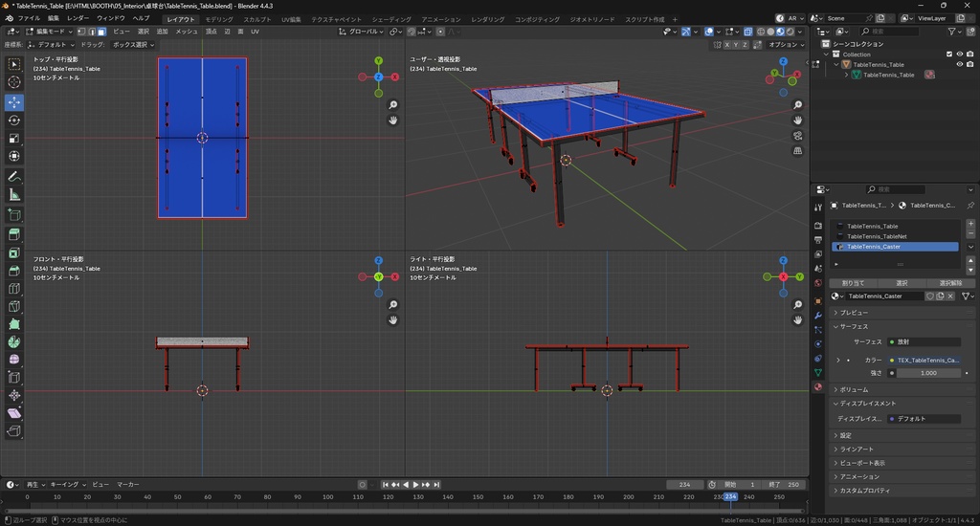980x526 pixels.
Task: Click the zoom magnifier in the top viewport
Action: pos(393,104)
